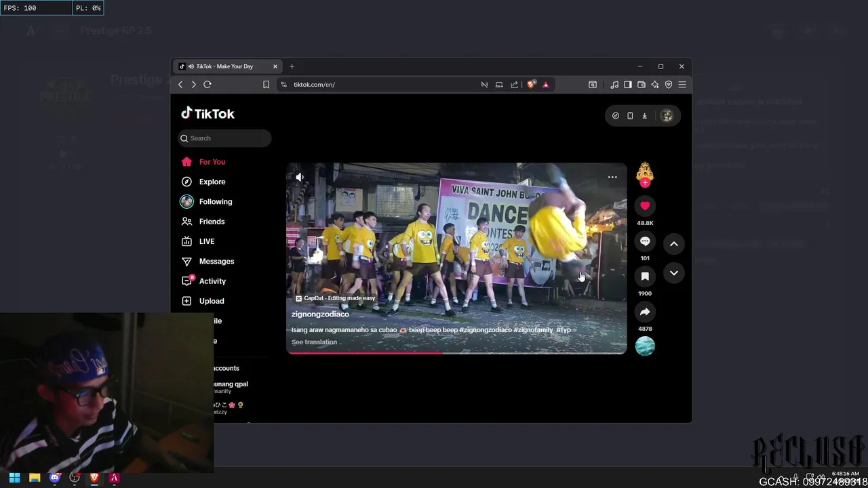Open site settings icon in address bar
Viewport: 868px width, 488px height.
point(283,85)
